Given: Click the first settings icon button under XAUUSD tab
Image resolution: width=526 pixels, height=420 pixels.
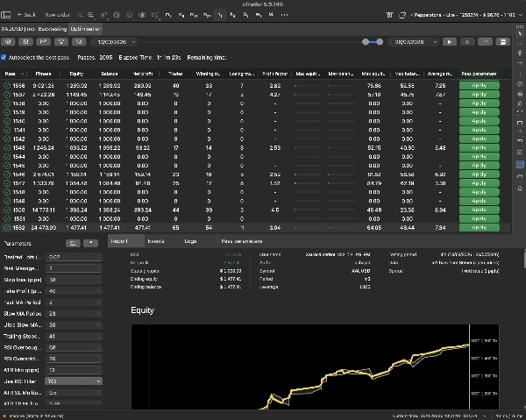Looking at the screenshot, I should [x=8, y=42].
